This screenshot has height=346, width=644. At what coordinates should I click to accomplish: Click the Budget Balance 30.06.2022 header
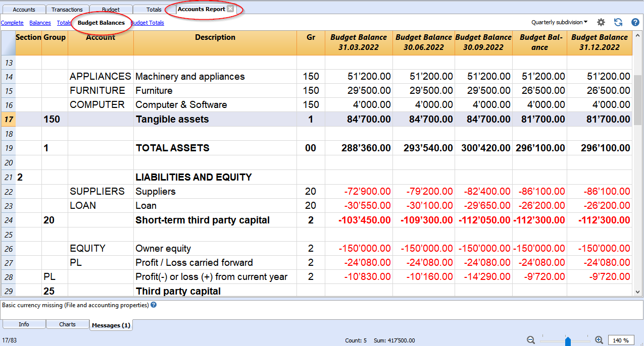(424, 42)
